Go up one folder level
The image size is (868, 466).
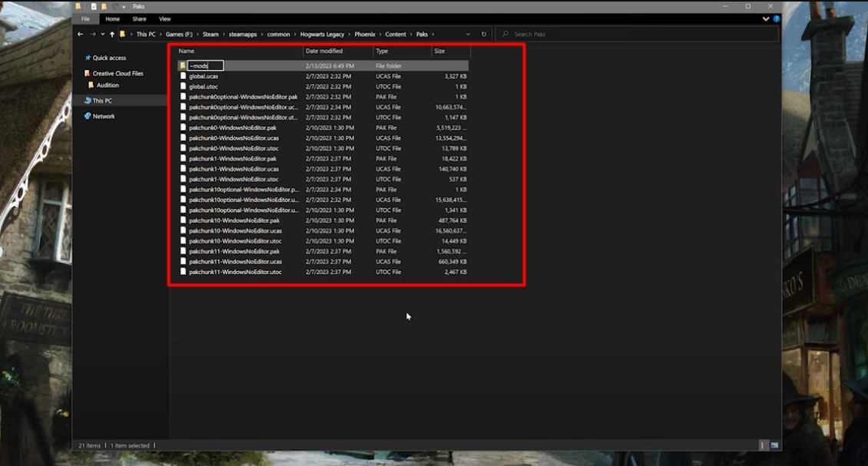[x=112, y=35]
